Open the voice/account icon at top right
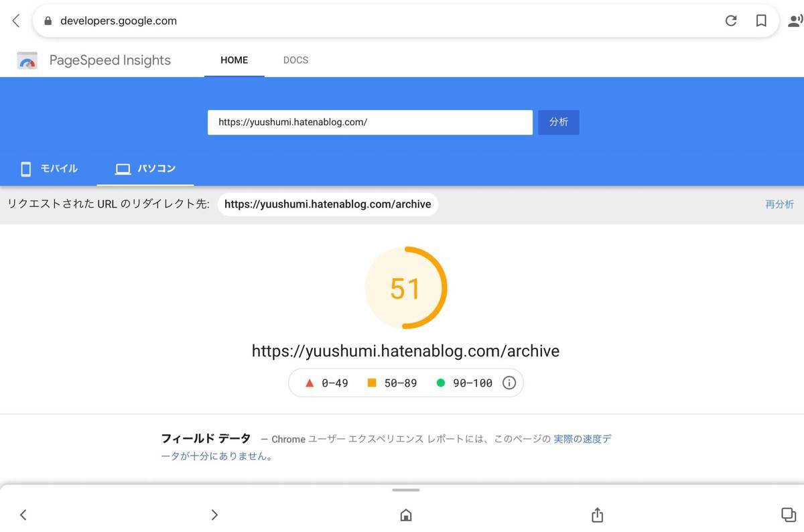 pyautogui.click(x=795, y=21)
